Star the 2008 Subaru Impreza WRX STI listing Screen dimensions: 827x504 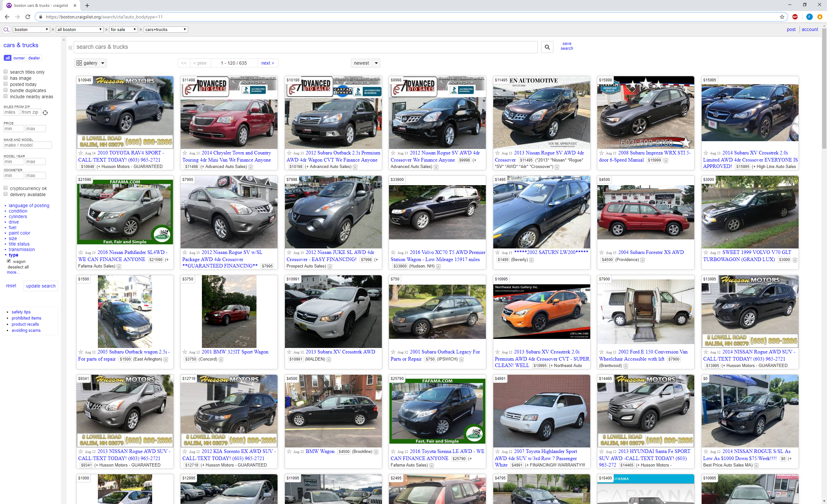(x=602, y=153)
